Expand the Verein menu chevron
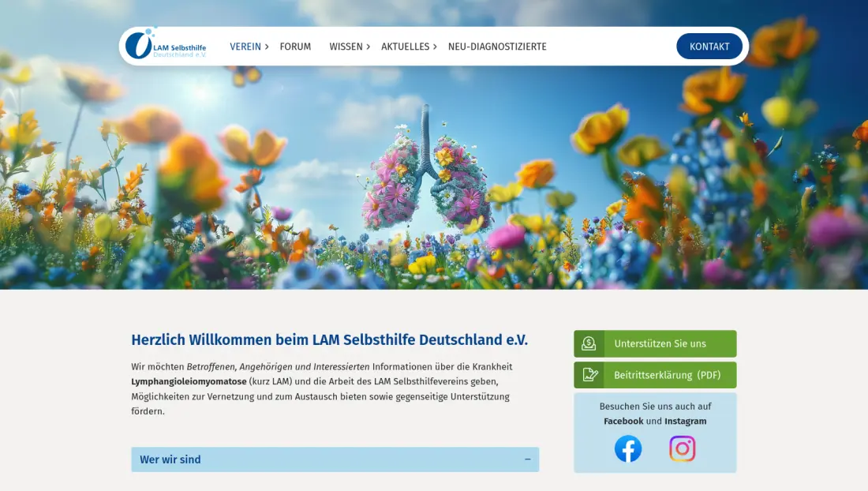This screenshot has height=491, width=868. pyautogui.click(x=267, y=47)
